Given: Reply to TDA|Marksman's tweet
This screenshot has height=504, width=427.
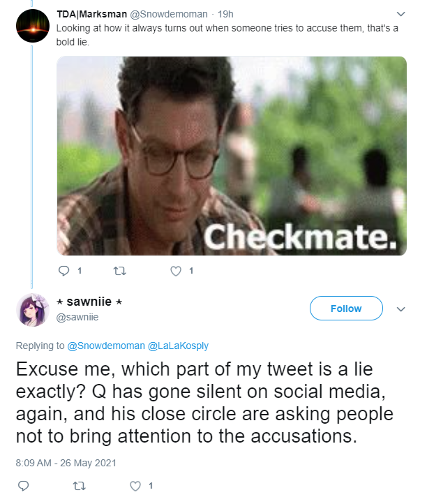Looking at the screenshot, I should (63, 271).
